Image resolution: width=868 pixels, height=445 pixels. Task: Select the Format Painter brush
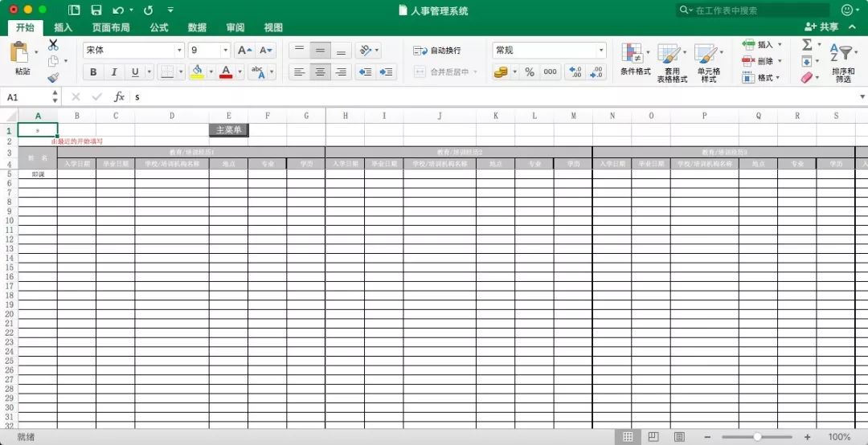point(53,77)
